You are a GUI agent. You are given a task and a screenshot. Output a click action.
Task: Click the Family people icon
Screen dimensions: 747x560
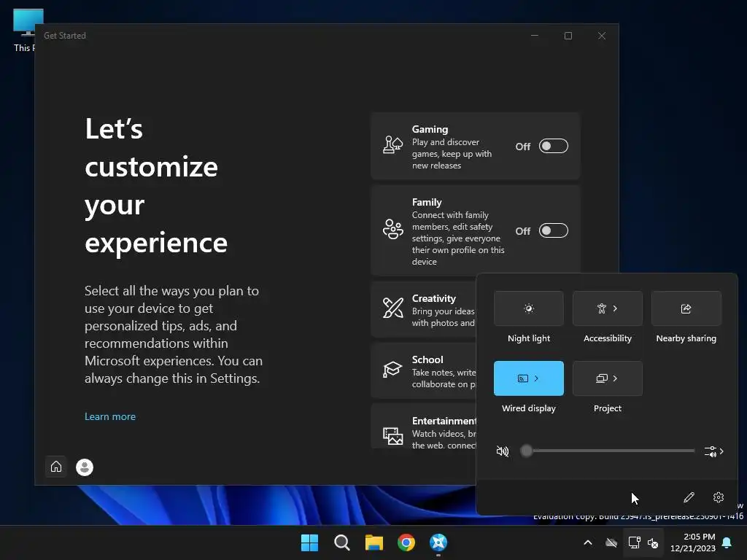pyautogui.click(x=392, y=229)
